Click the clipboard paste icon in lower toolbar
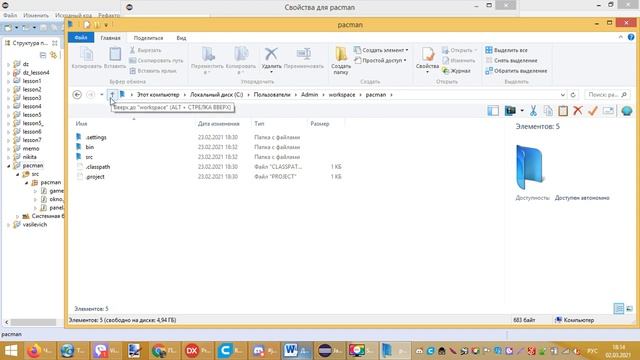Image resolution: width=640 pixels, height=360 pixels. (x=563, y=111)
